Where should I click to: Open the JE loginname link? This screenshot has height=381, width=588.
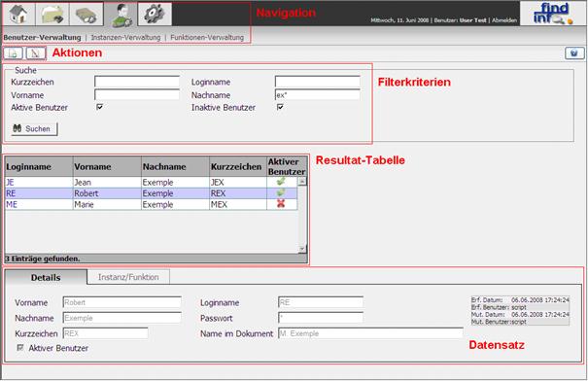coord(10,183)
